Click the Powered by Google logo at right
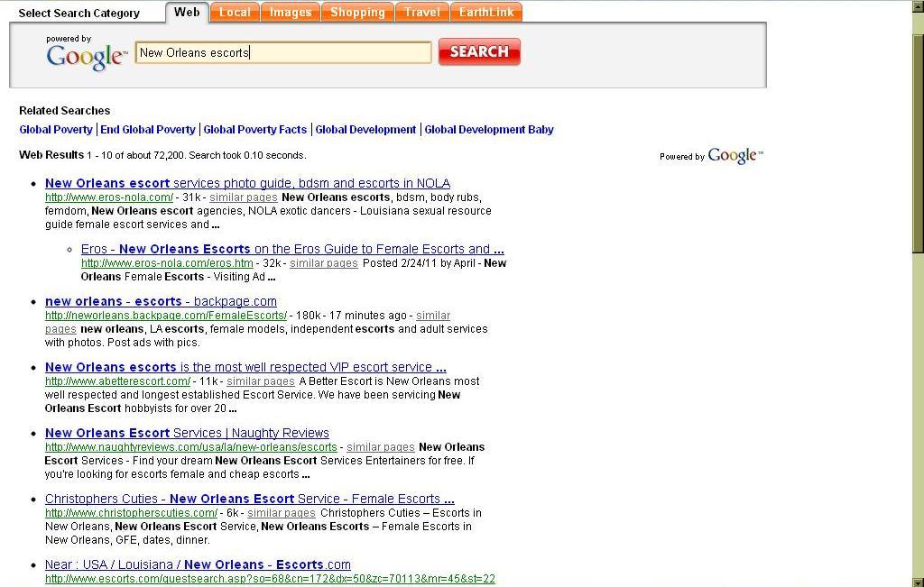924x587 pixels. pyautogui.click(x=732, y=156)
